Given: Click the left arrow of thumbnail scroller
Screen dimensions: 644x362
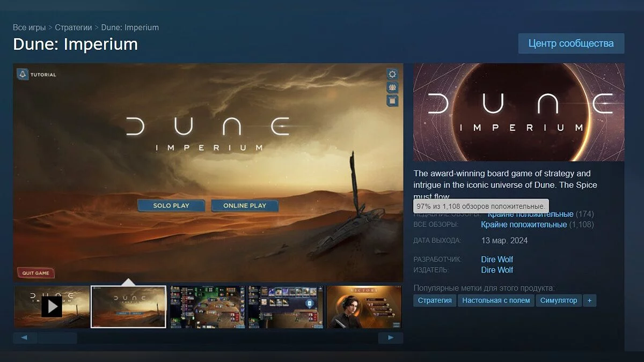Looking at the screenshot, I should [25, 338].
